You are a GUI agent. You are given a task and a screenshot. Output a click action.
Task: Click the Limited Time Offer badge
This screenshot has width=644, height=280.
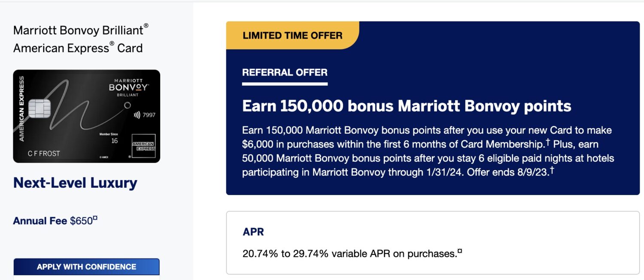click(292, 36)
